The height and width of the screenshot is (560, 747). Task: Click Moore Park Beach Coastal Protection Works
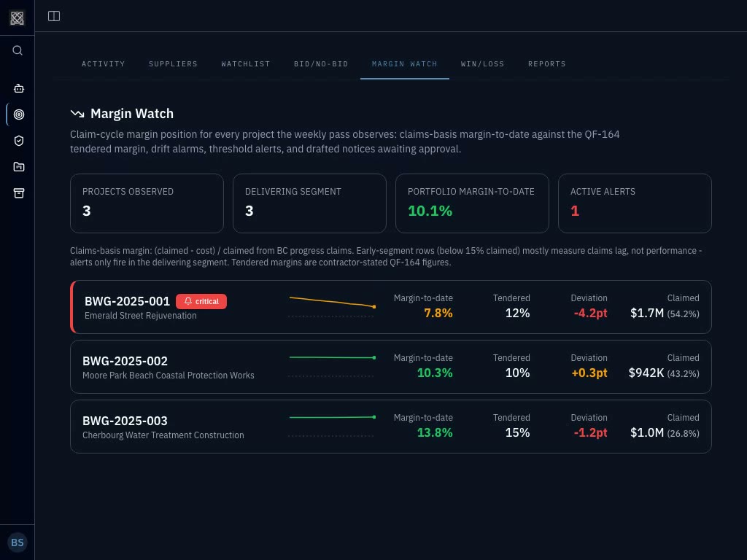[x=169, y=376]
